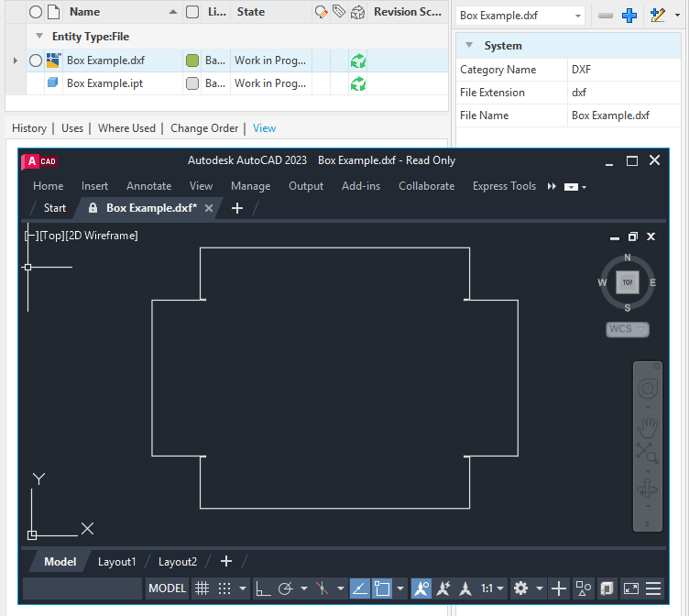Click the TOP face of the ViewCube
Image resolution: width=689 pixels, height=616 pixels.
(x=628, y=282)
